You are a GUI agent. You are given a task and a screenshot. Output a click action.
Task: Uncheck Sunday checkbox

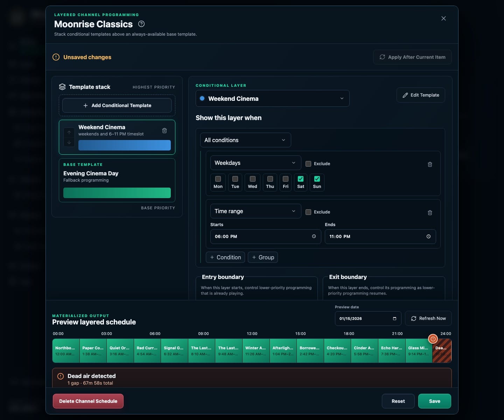(317, 179)
